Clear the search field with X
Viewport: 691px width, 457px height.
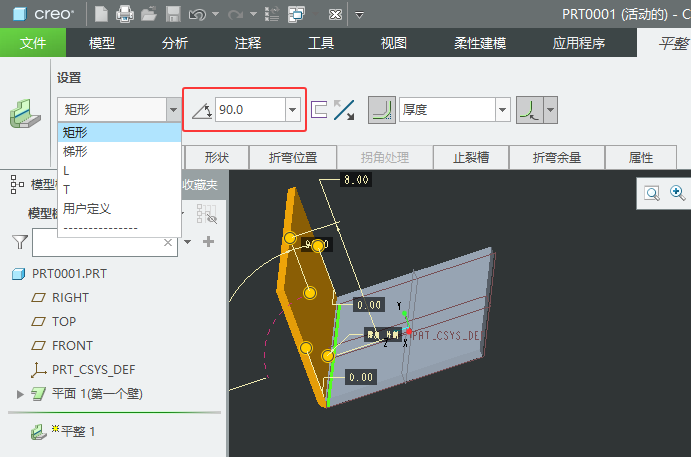[168, 242]
